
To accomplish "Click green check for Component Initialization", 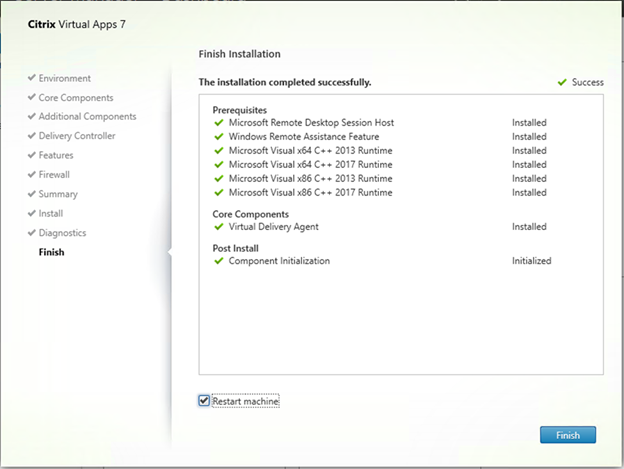I will tap(218, 261).
